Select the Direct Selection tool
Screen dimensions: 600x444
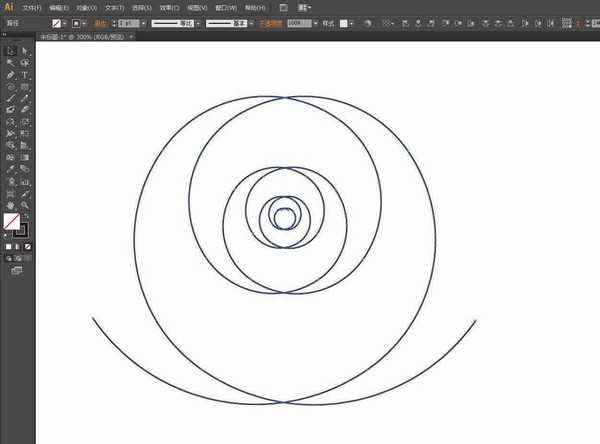pyautogui.click(x=25, y=50)
